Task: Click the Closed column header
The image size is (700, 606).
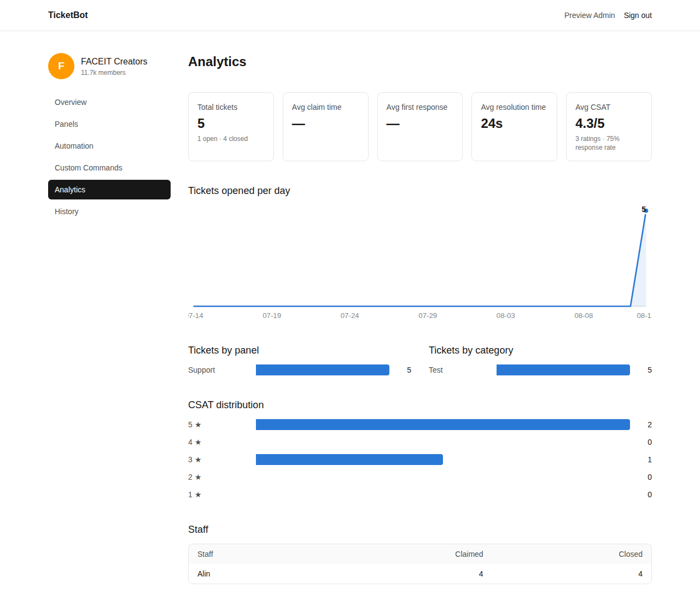Action: coord(631,554)
